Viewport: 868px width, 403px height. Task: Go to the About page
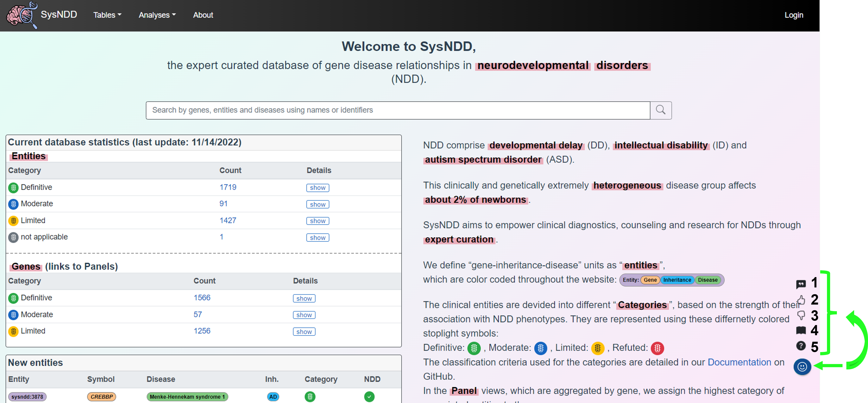(203, 15)
